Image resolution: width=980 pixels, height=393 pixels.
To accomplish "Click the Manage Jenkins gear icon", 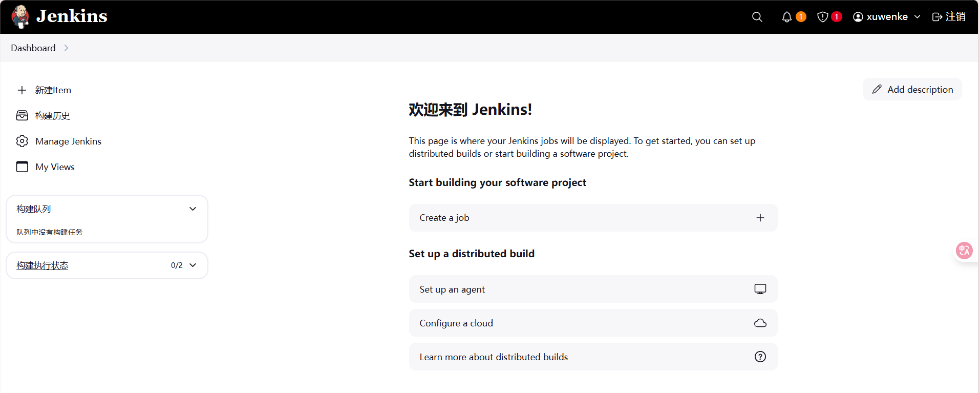I will [x=22, y=141].
